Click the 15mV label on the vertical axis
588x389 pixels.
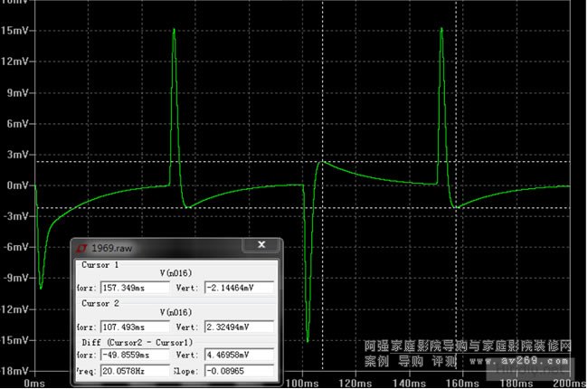coord(18,31)
